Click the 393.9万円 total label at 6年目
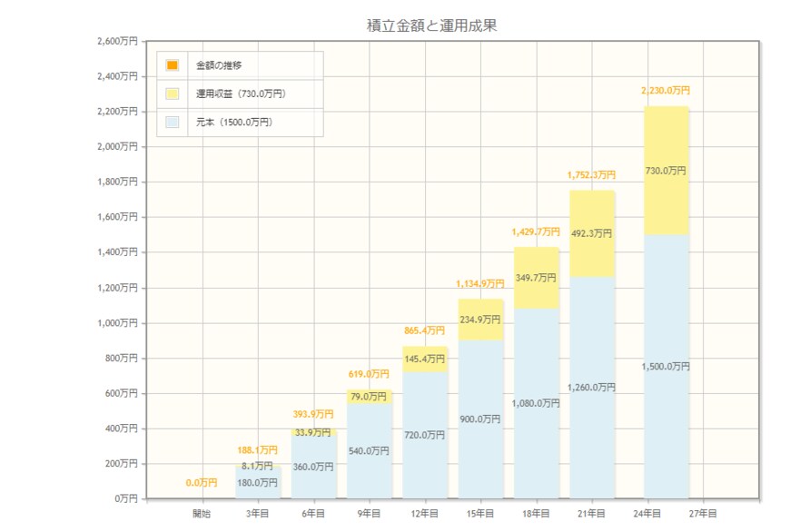Screen dimensions: 790x532 [313, 414]
